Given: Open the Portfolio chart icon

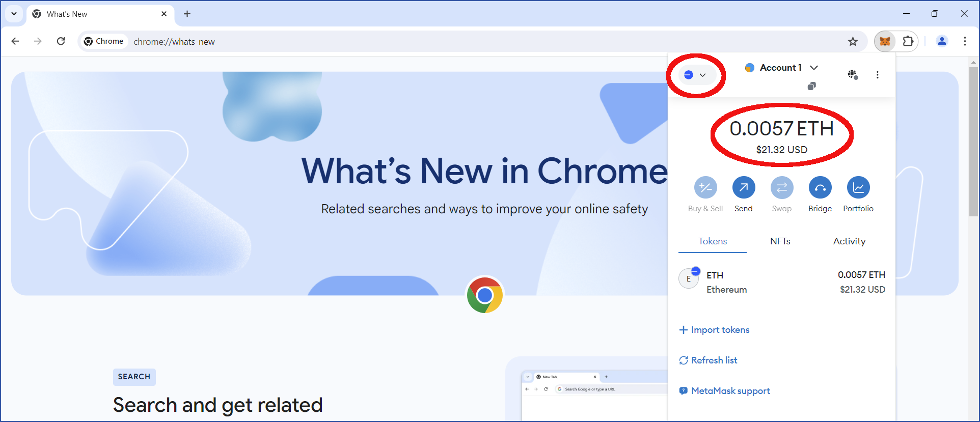Looking at the screenshot, I should tap(858, 188).
